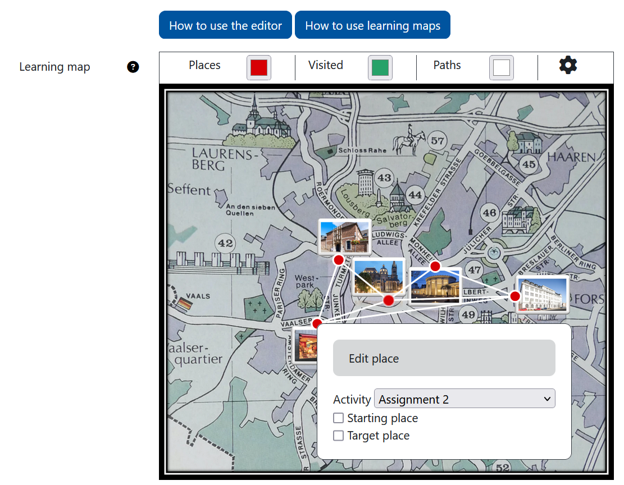Pick the white Paths color swatch
624x485 pixels.
tap(501, 67)
